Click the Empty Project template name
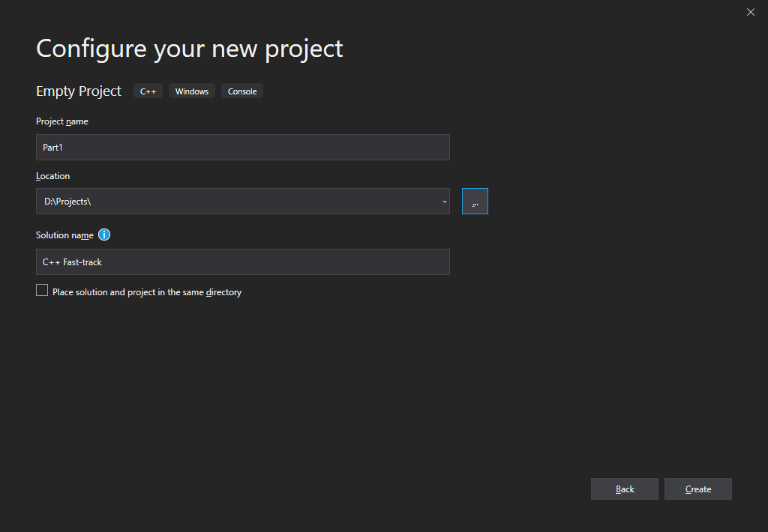Screen dimensions: 768x532 [78, 91]
